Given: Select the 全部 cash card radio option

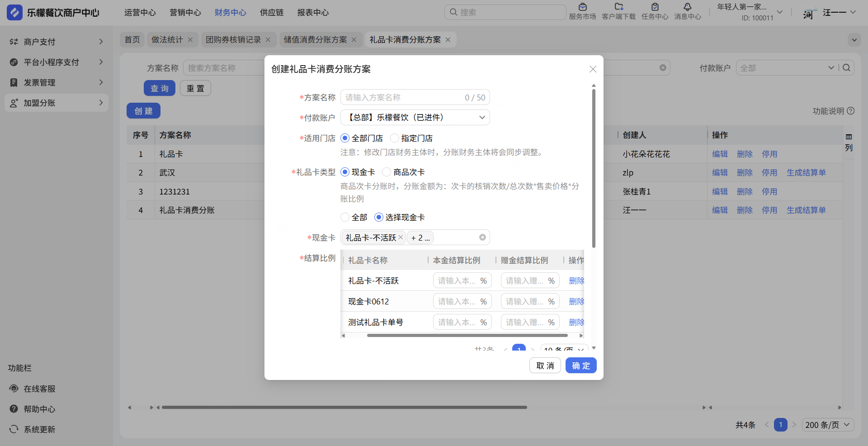Looking at the screenshot, I should (x=345, y=217).
